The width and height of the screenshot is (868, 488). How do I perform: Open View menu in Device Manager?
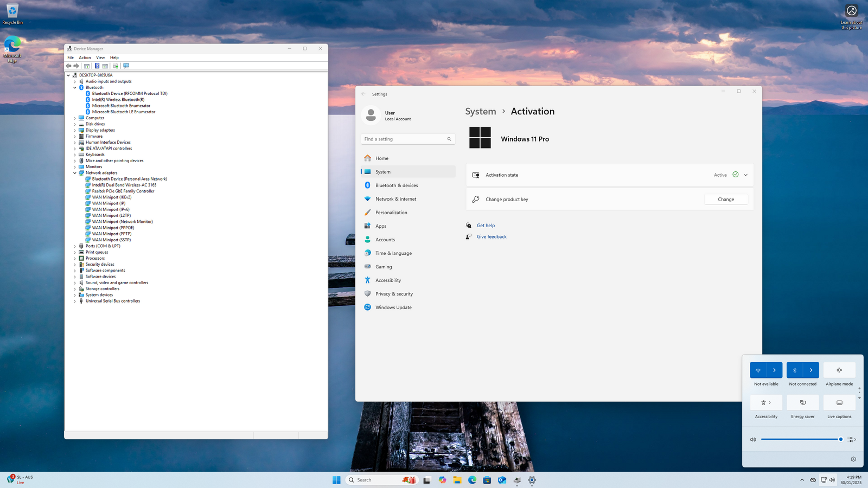pos(100,57)
